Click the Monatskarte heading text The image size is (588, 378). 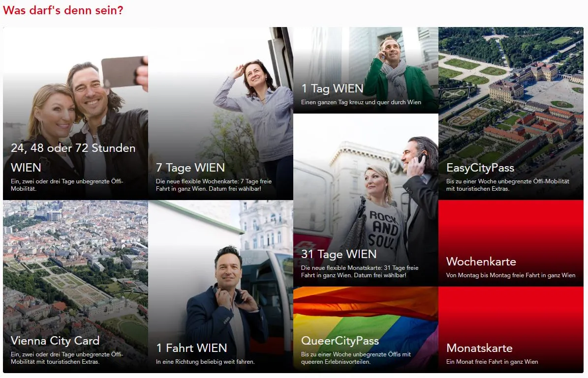[479, 348]
